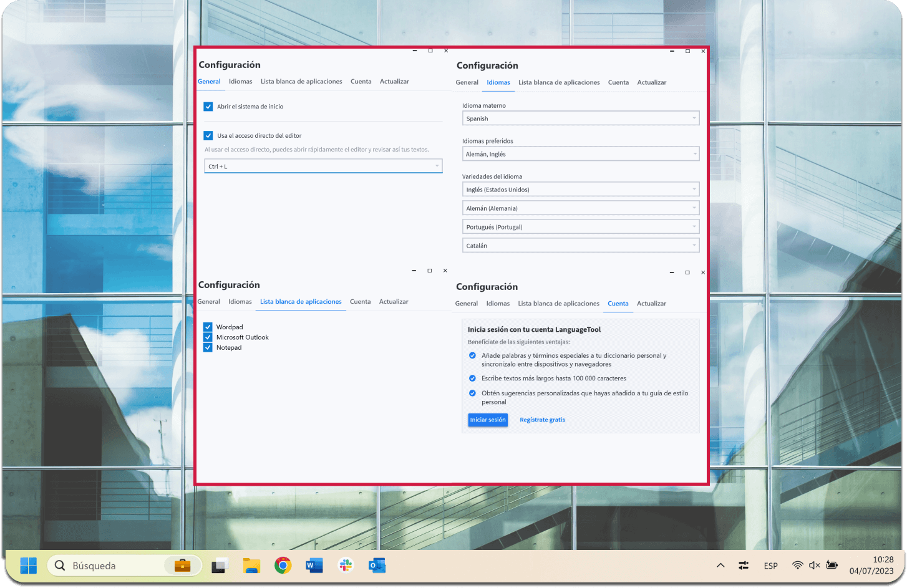Screen dimensions: 907x588
Task: Uncheck Microsoft Outlook in the whitelist
Action: coord(208,337)
